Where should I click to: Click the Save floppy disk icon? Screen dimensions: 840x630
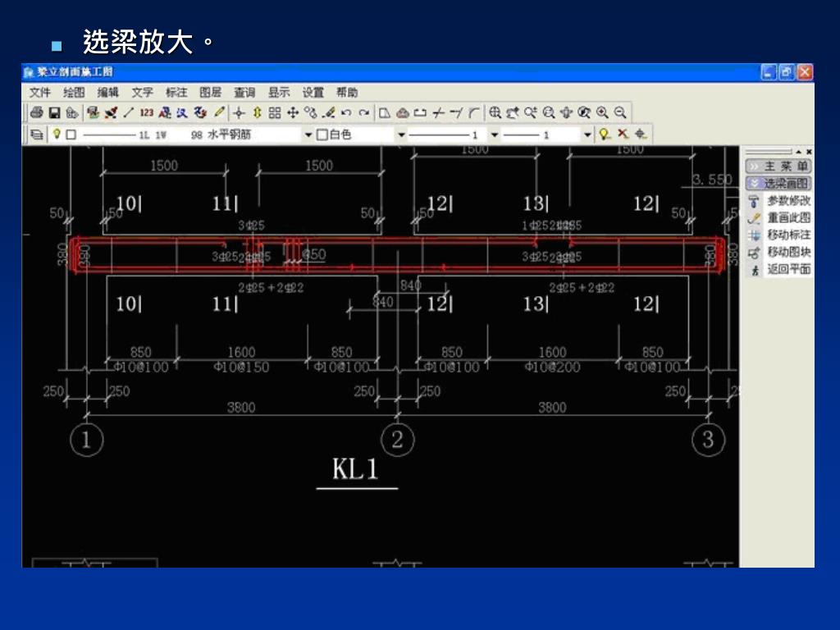tap(54, 112)
